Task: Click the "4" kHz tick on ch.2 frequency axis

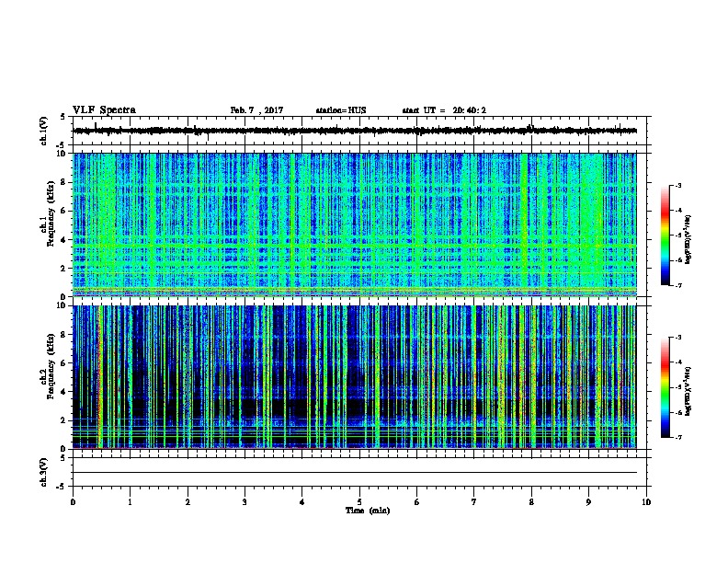Action: tap(63, 392)
